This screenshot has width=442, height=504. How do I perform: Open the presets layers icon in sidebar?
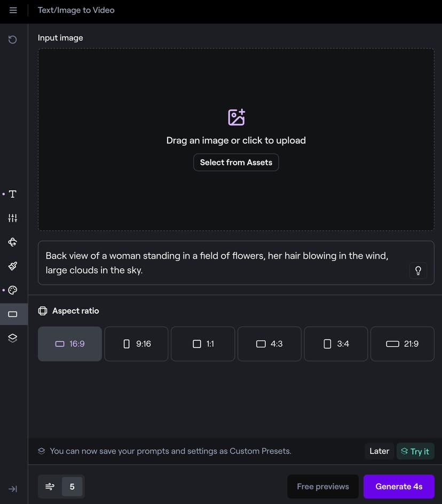coord(13,338)
